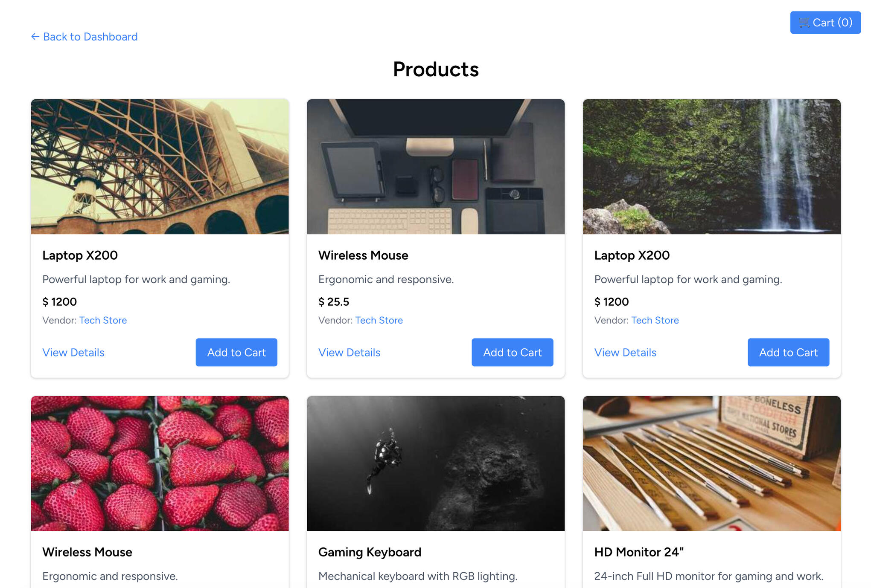
Task: Click the Products page heading
Action: pos(436,69)
